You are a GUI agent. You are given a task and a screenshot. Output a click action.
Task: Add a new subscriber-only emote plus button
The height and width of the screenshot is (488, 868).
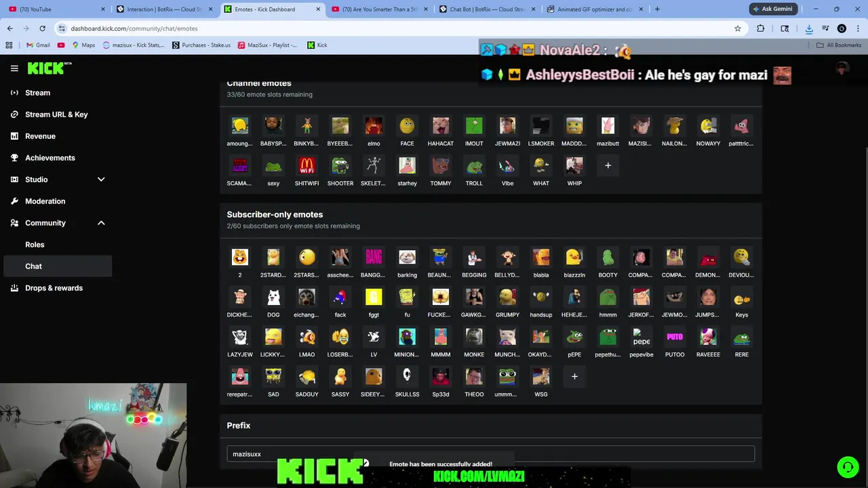tap(574, 376)
